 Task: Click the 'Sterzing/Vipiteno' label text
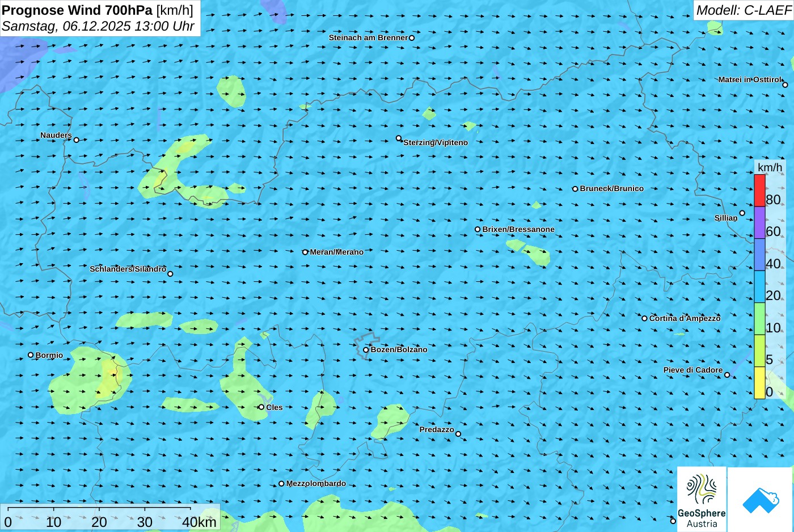click(x=436, y=142)
